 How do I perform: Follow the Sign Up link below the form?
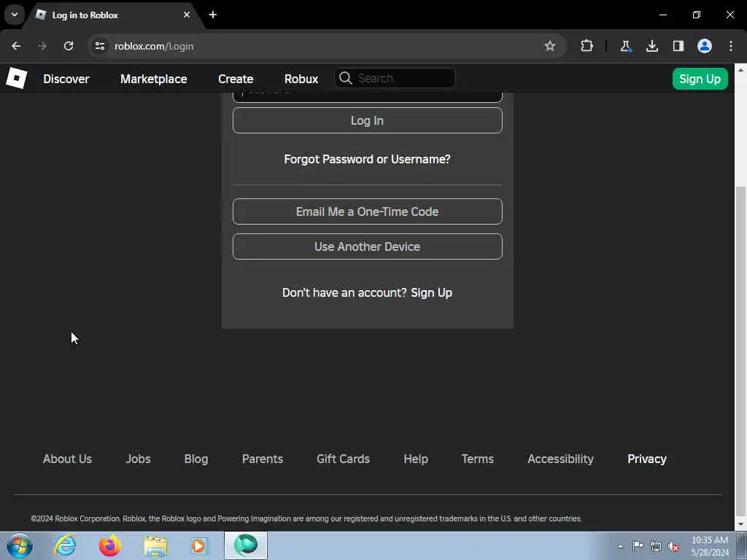pos(432,292)
